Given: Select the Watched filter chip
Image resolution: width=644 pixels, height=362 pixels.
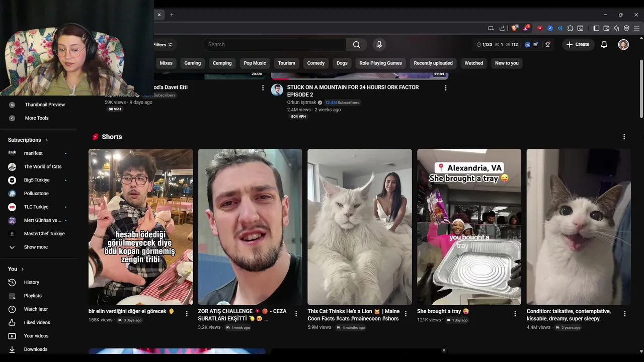Looking at the screenshot, I should pyautogui.click(x=473, y=63).
